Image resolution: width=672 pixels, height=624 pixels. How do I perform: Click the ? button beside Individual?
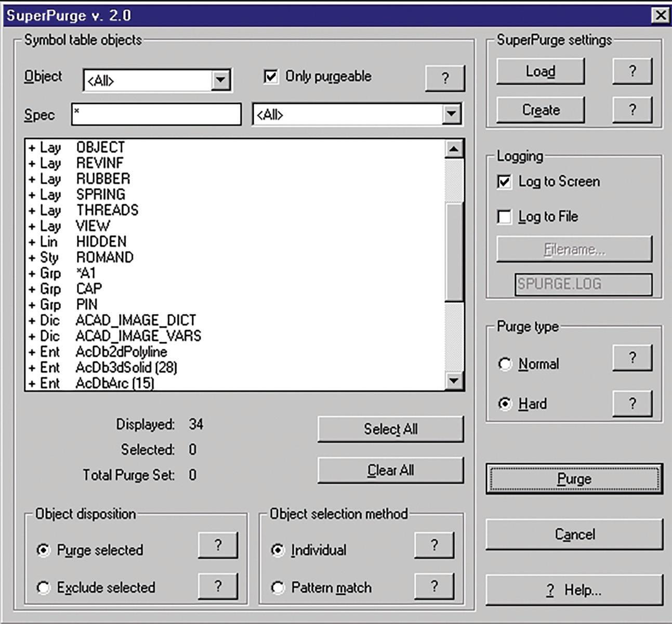(x=434, y=545)
